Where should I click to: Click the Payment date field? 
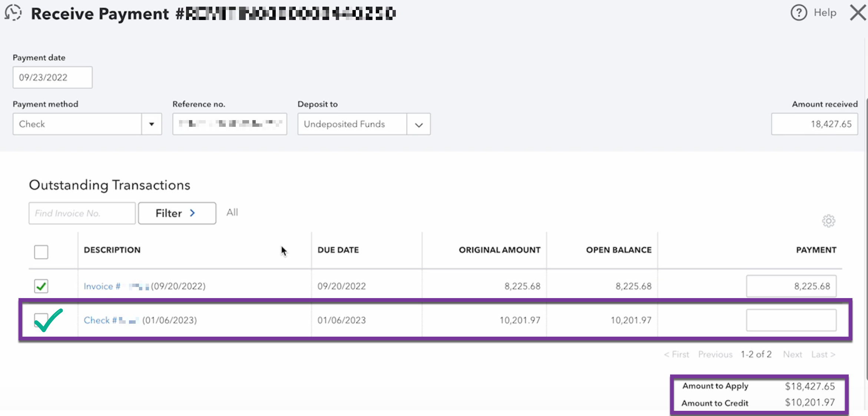click(x=52, y=77)
